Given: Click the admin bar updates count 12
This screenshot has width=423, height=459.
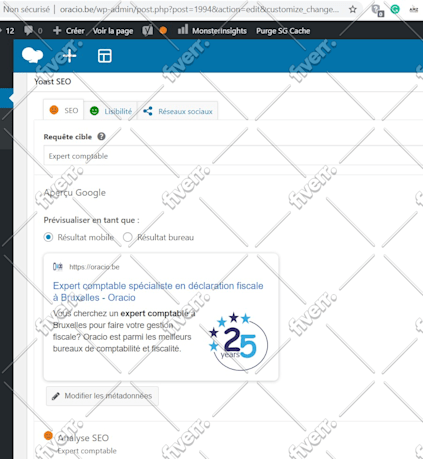Looking at the screenshot, I should click(10, 31).
